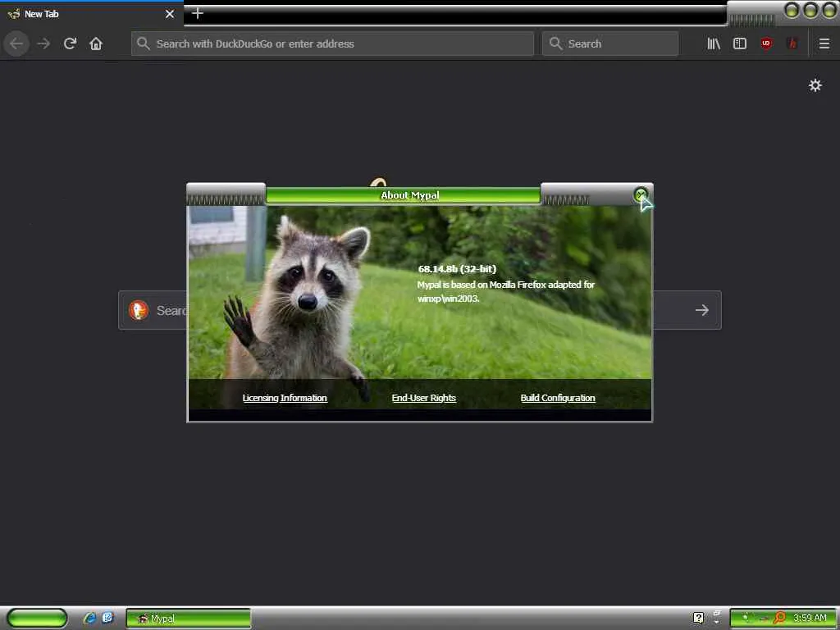Image resolution: width=840 pixels, height=630 pixels.
Task: Open new tab page settings gear
Action: click(x=815, y=85)
